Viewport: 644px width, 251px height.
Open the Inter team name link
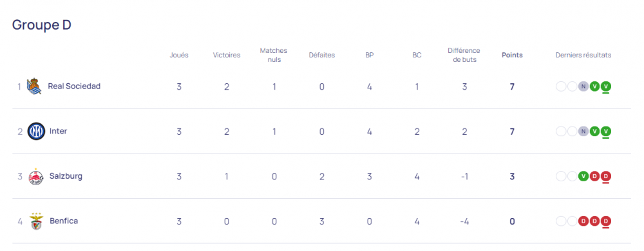pyautogui.click(x=59, y=131)
